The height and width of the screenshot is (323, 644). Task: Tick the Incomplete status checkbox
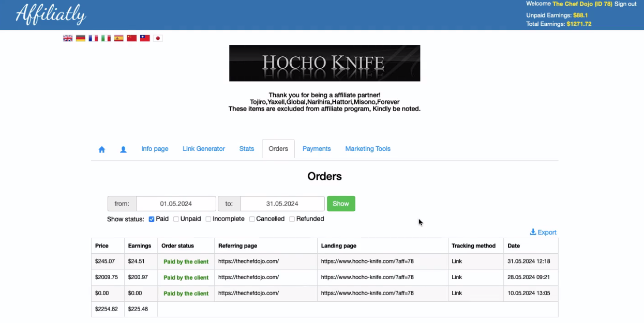(x=208, y=219)
